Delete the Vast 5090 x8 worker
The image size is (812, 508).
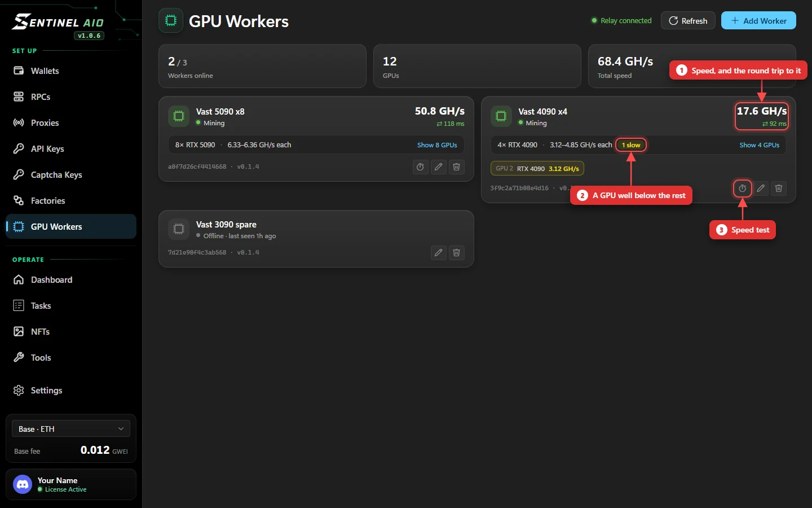coord(456,167)
